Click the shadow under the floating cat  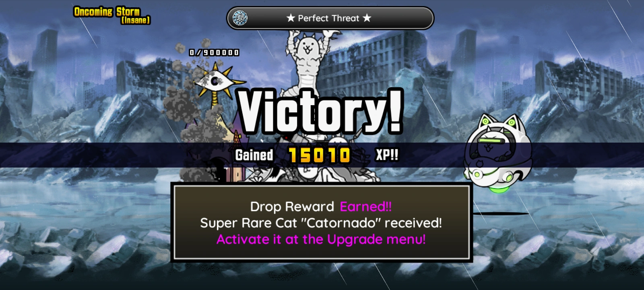(499, 213)
